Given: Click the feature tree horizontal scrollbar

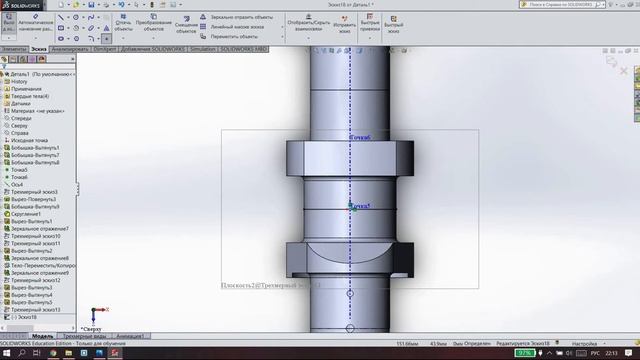Looking at the screenshot, I should point(38,328).
